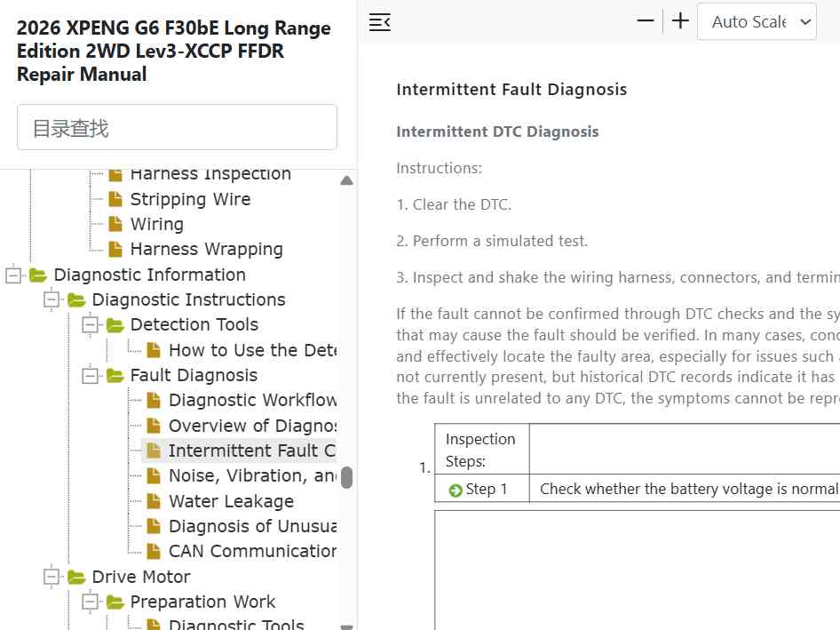Image resolution: width=840 pixels, height=630 pixels.
Task: Click the Detection Tools folder icon
Action: (x=115, y=325)
